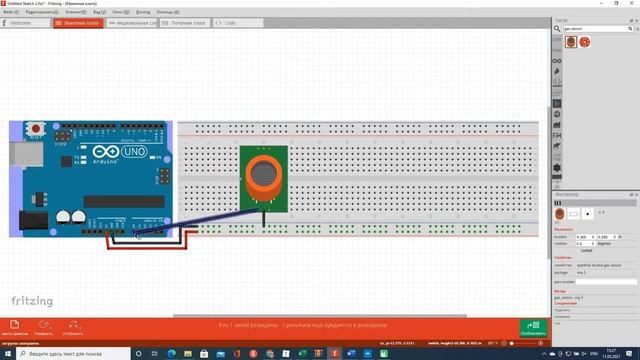
Task: Click the vertical canvas scrollbar
Action: (549, 182)
